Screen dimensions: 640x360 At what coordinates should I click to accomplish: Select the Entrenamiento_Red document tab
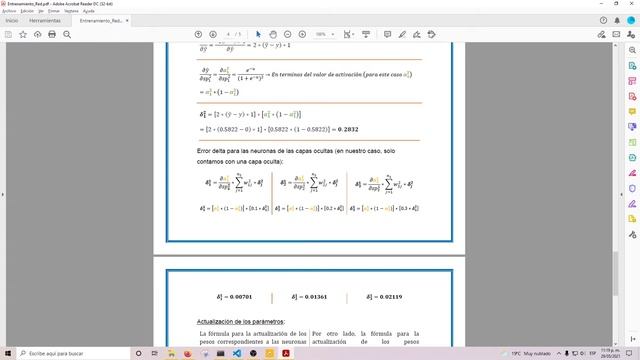[x=101, y=20]
